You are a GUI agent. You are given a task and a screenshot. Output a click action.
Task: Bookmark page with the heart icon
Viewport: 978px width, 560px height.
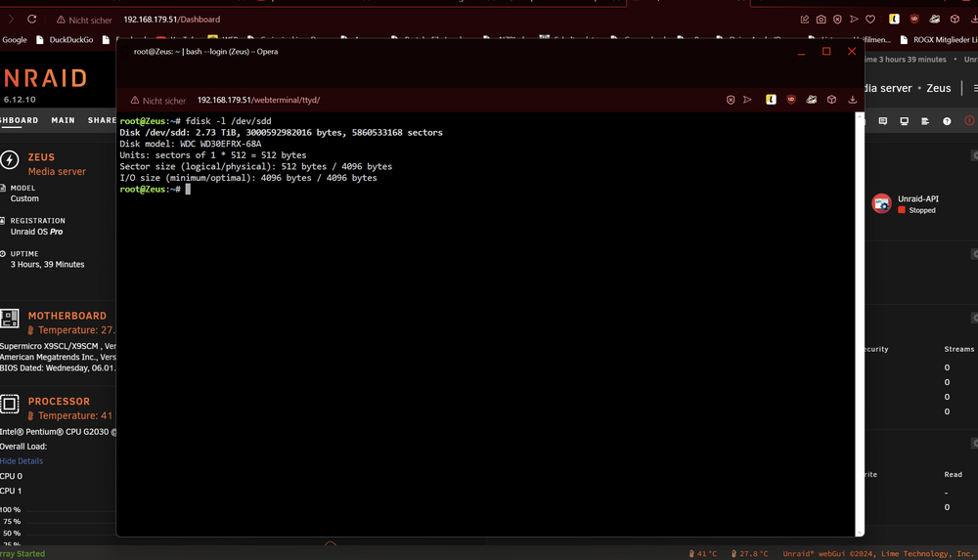click(x=870, y=20)
